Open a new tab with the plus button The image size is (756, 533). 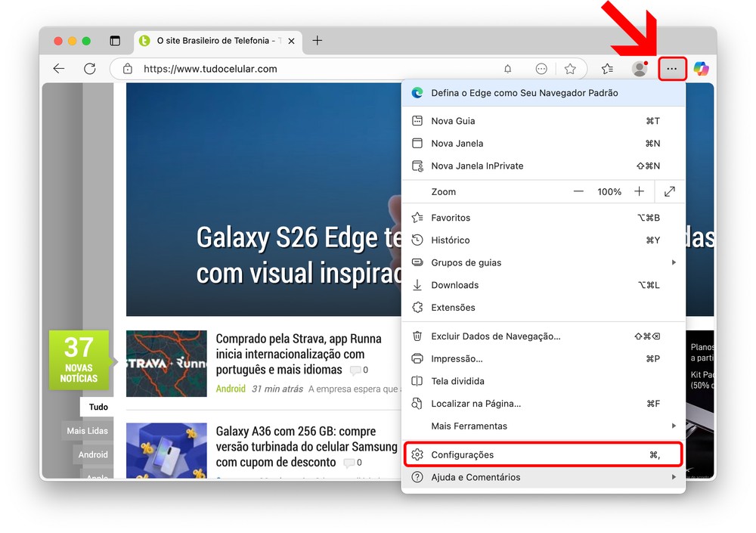click(318, 41)
